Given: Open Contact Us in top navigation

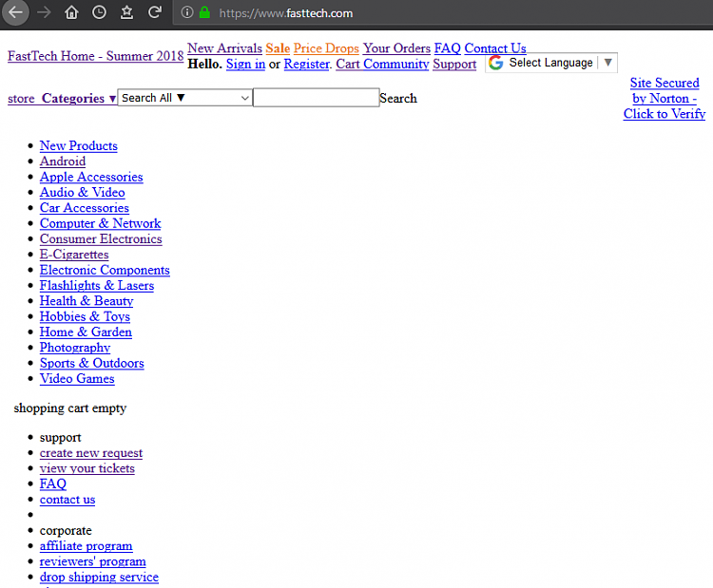Looking at the screenshot, I should (495, 48).
